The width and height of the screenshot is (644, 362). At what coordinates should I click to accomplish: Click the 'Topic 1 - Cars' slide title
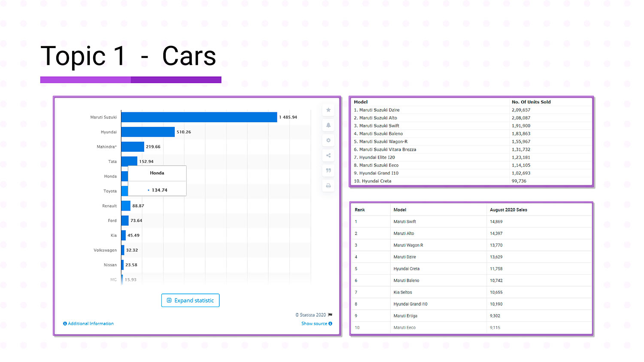128,56
